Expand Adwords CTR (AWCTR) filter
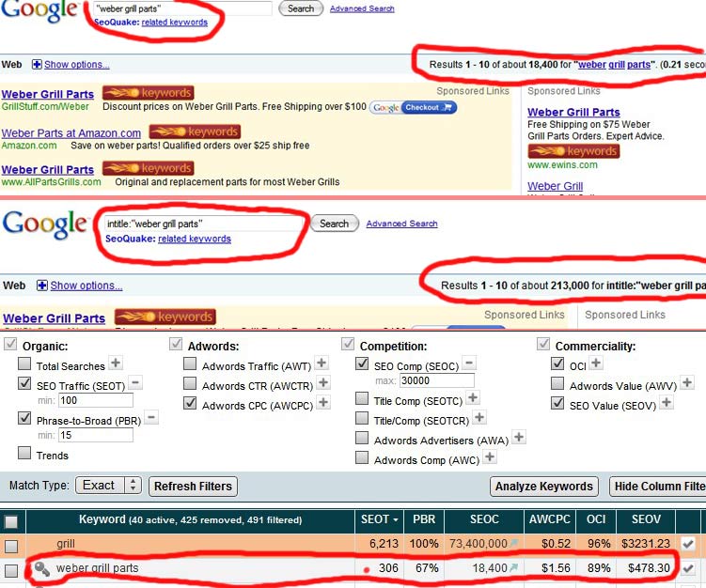 click(322, 382)
